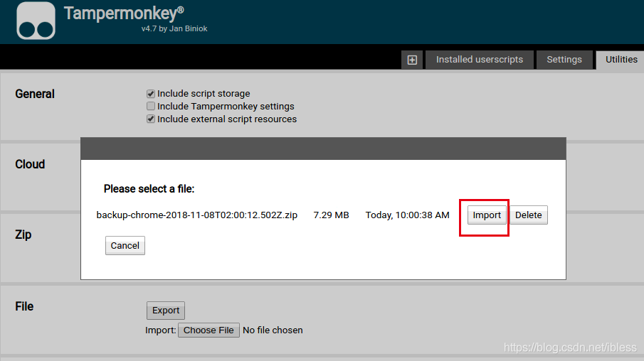Enable Include Tampermonkey settings checkbox
Viewport: 644px width, 361px height.
click(151, 107)
